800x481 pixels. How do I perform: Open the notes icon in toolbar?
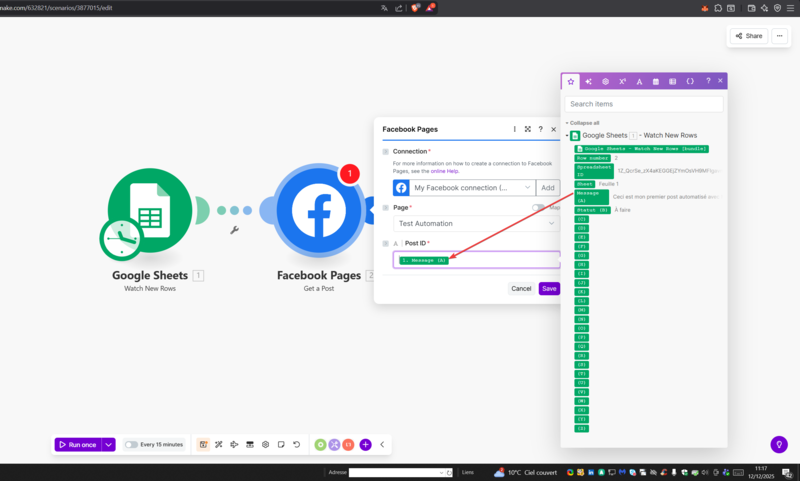click(x=281, y=445)
